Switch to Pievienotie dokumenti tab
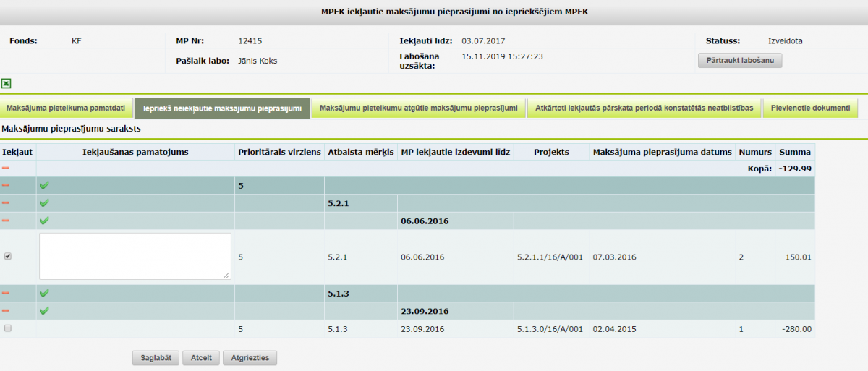 pyautogui.click(x=810, y=108)
